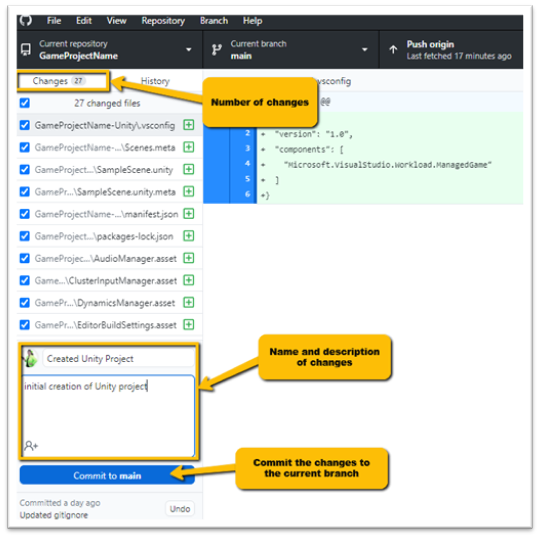Select the ClusterInputManager.asset file row
This screenshot has width=540, height=538.
[110, 280]
